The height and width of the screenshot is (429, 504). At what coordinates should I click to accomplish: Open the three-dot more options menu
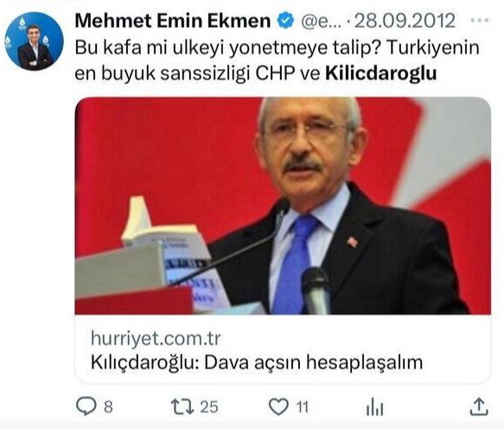[479, 20]
